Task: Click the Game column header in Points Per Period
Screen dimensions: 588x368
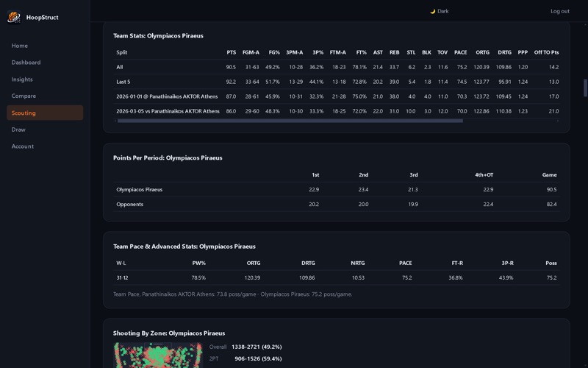Action: point(549,175)
